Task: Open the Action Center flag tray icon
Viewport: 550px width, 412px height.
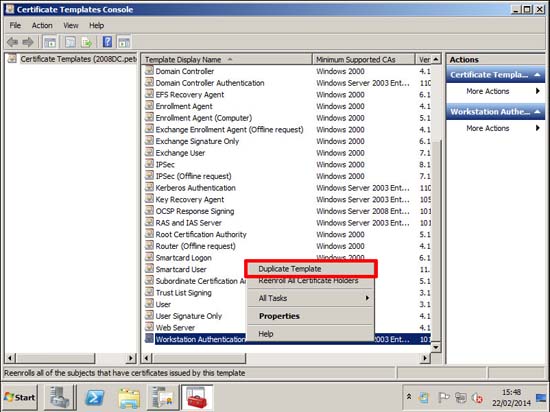Action: coord(443,397)
